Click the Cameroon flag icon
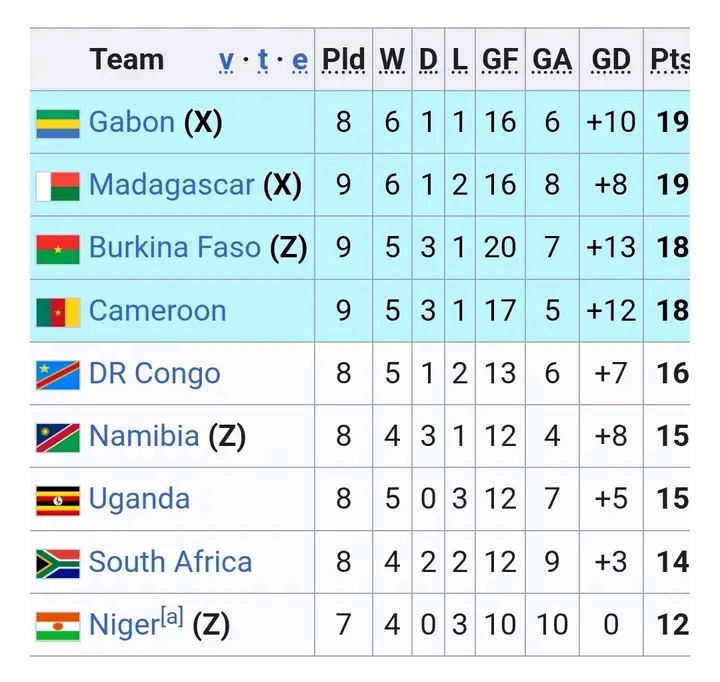Image resolution: width=720 pixels, height=682 pixels. point(58,312)
